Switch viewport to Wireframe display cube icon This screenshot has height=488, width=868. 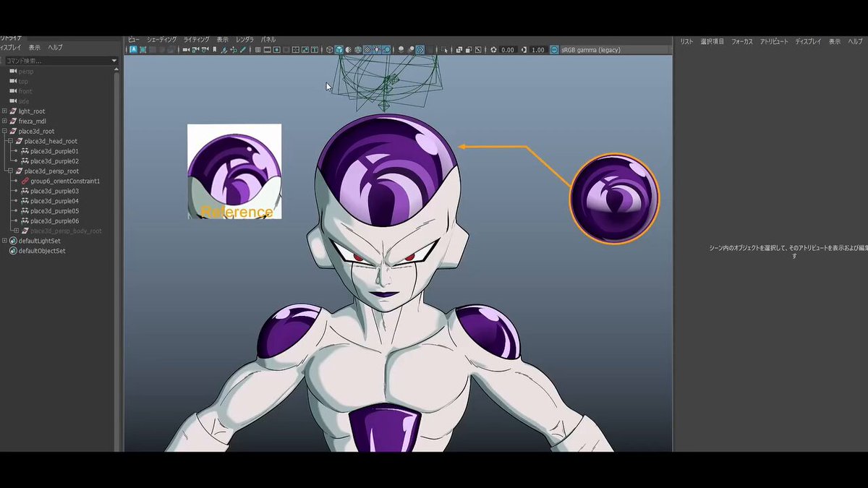point(330,50)
